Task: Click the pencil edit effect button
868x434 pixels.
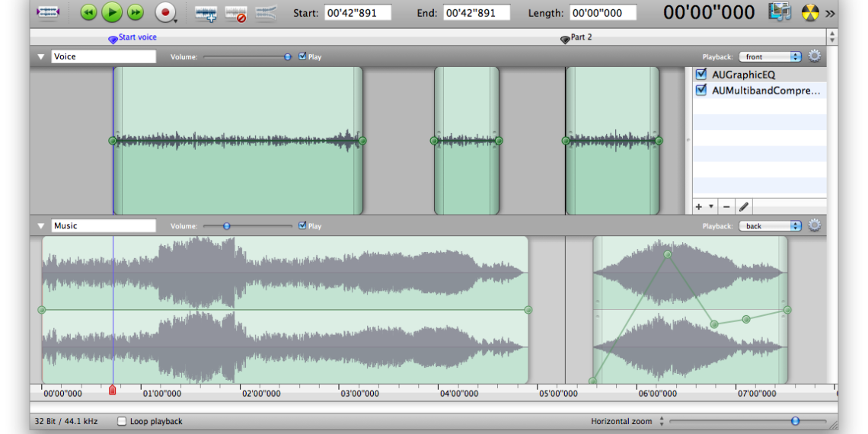Action: click(x=744, y=207)
